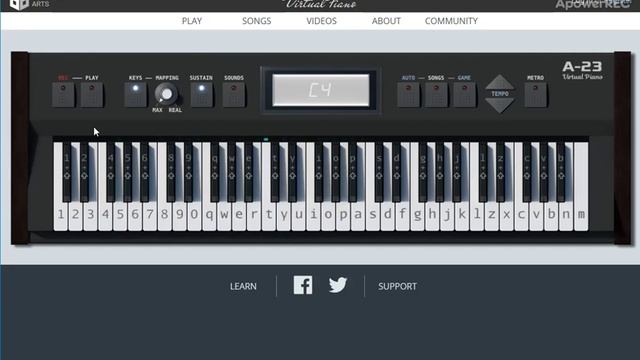
Task: Play the black key labeled b
Action: coord(561,171)
